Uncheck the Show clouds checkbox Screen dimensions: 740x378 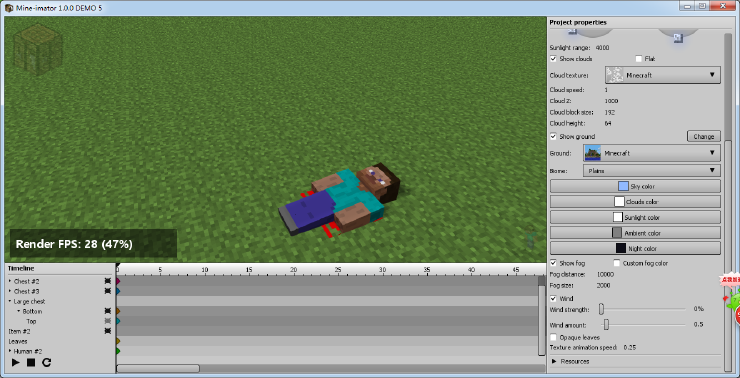point(553,59)
